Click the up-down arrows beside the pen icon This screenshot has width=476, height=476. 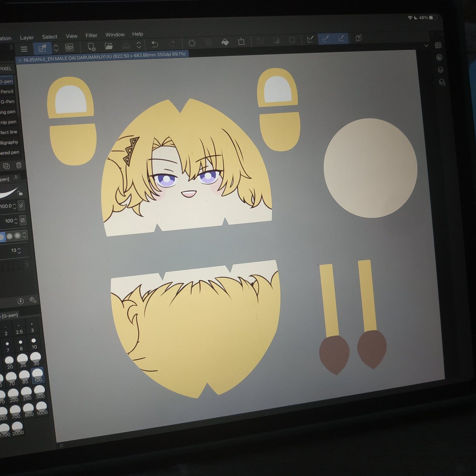coord(56,48)
